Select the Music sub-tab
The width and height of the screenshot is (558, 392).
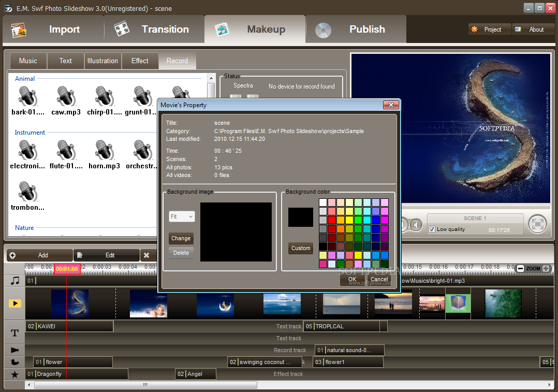(x=28, y=61)
